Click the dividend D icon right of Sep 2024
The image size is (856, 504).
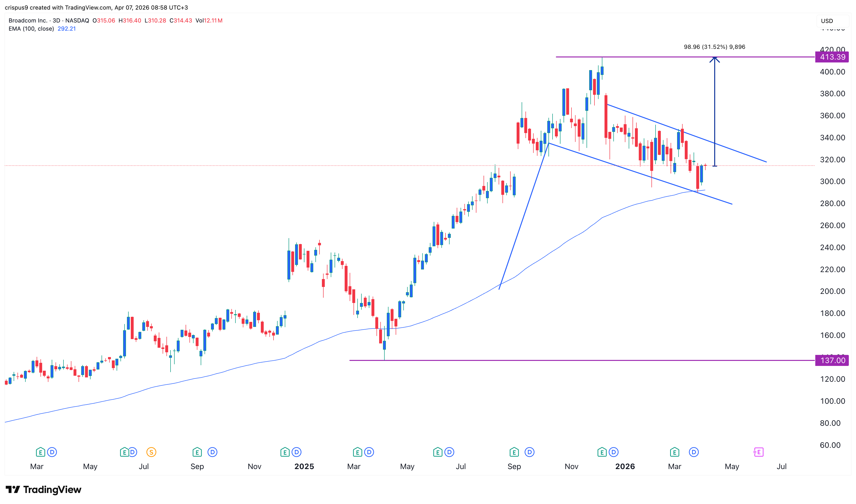coord(212,452)
